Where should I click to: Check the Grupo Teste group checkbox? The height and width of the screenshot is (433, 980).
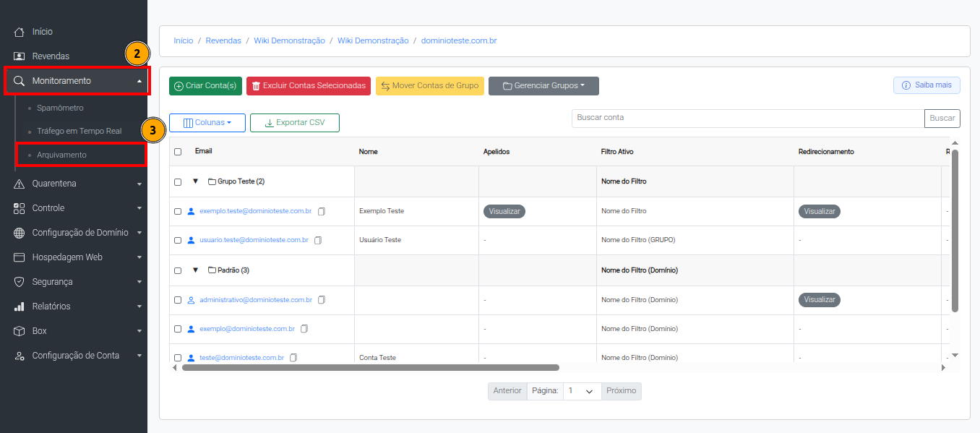tap(178, 182)
